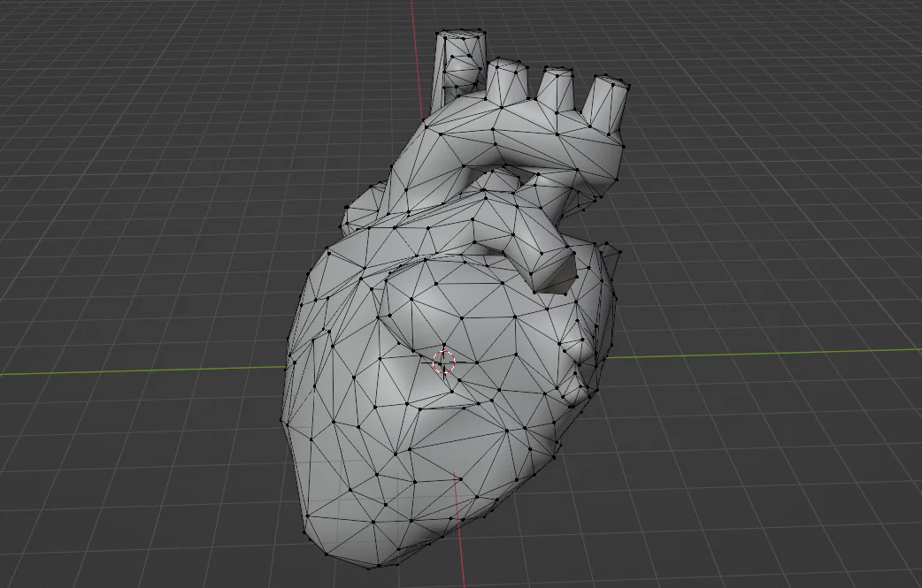Click the top cap of the tallest vessel tube

[x=461, y=34]
